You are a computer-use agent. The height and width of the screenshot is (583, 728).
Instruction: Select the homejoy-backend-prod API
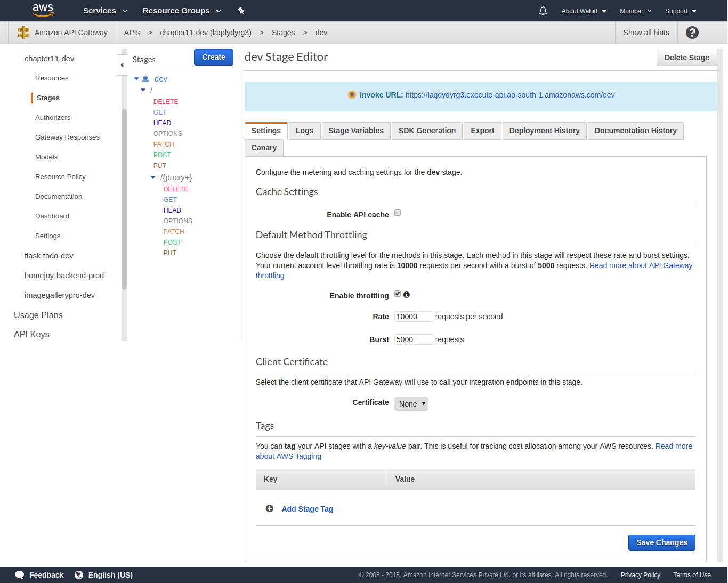point(64,276)
